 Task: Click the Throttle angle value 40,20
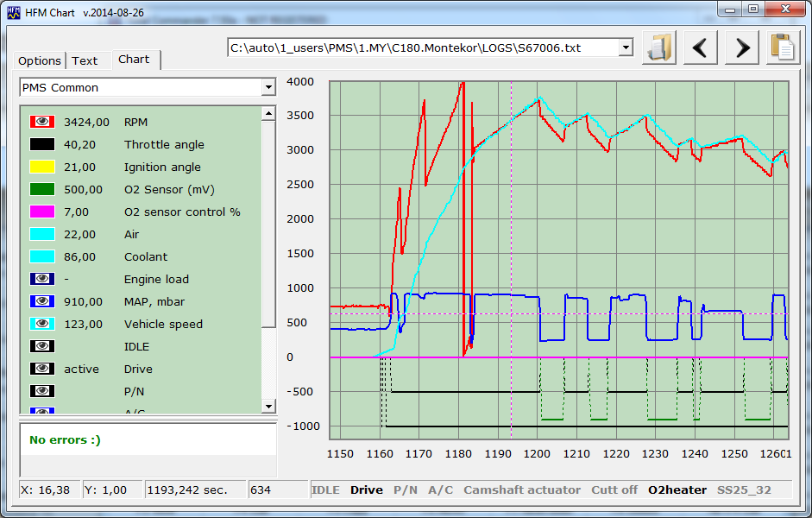[79, 145]
